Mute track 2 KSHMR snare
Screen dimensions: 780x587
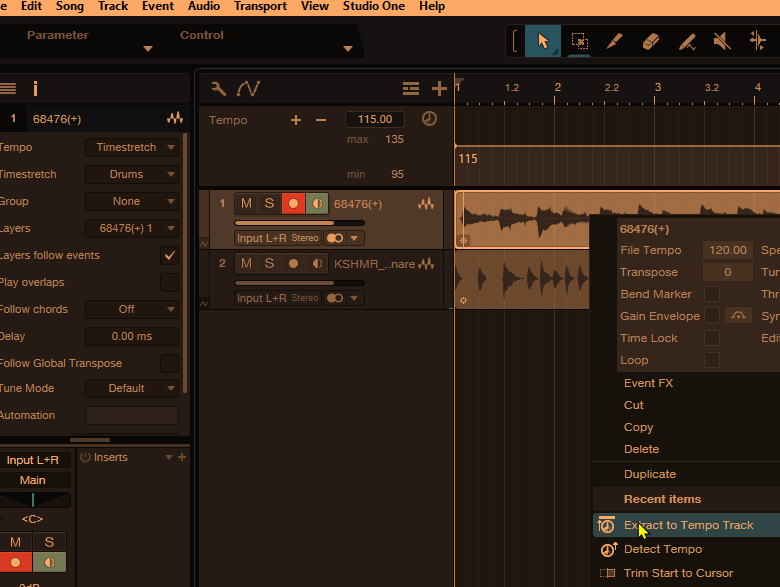[246, 263]
